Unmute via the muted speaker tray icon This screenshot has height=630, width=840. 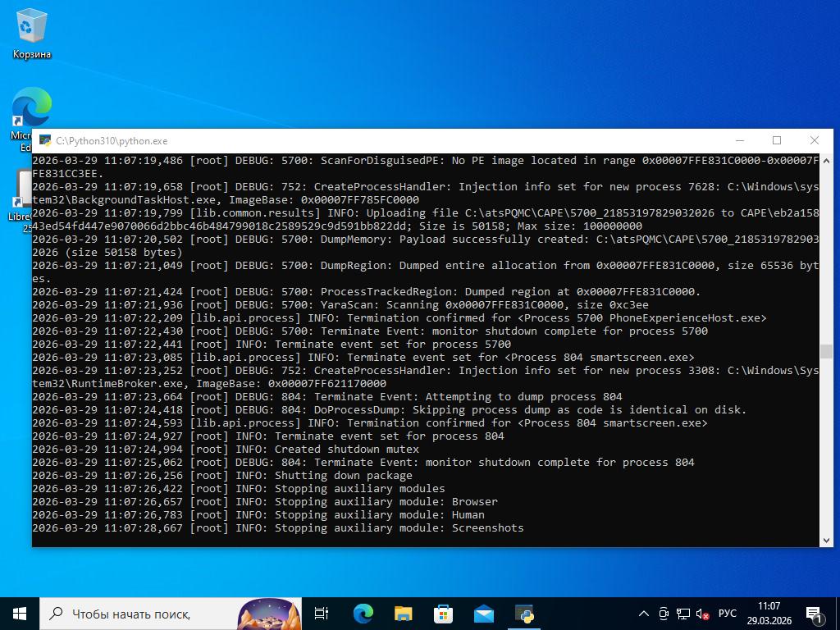click(703, 614)
